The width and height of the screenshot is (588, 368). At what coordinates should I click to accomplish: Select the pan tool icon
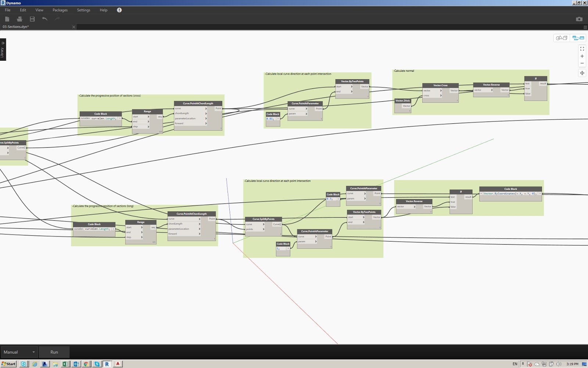pyautogui.click(x=582, y=73)
